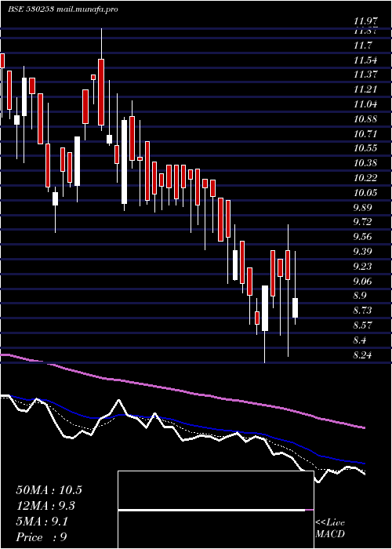Select the 9.72 price axis label
The width and height of the screenshot is (392, 549).
pyautogui.click(x=363, y=222)
